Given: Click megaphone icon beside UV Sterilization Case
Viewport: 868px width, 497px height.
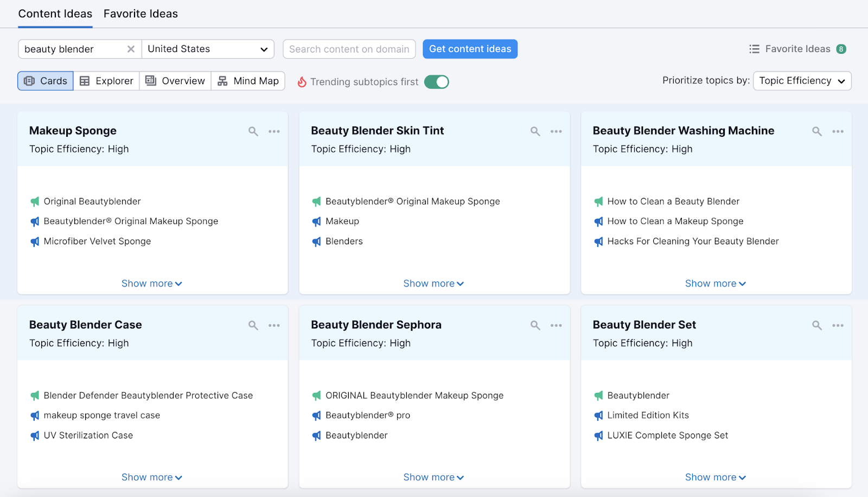Looking at the screenshot, I should pyautogui.click(x=35, y=436).
